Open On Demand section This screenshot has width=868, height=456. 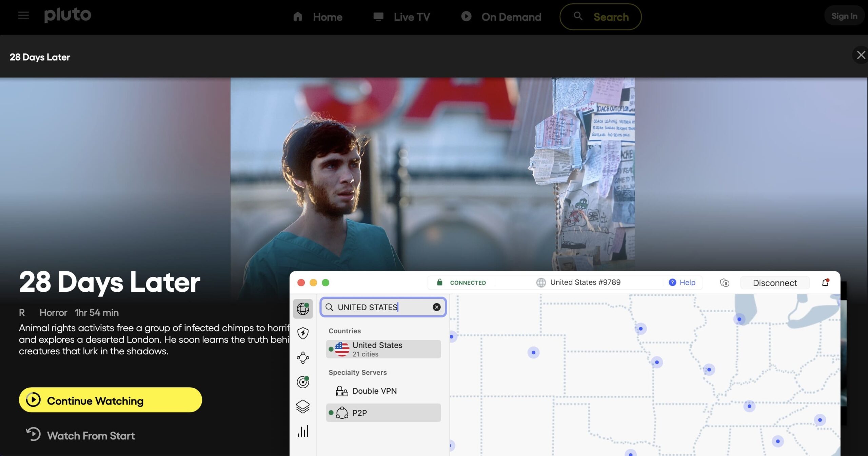[501, 17]
